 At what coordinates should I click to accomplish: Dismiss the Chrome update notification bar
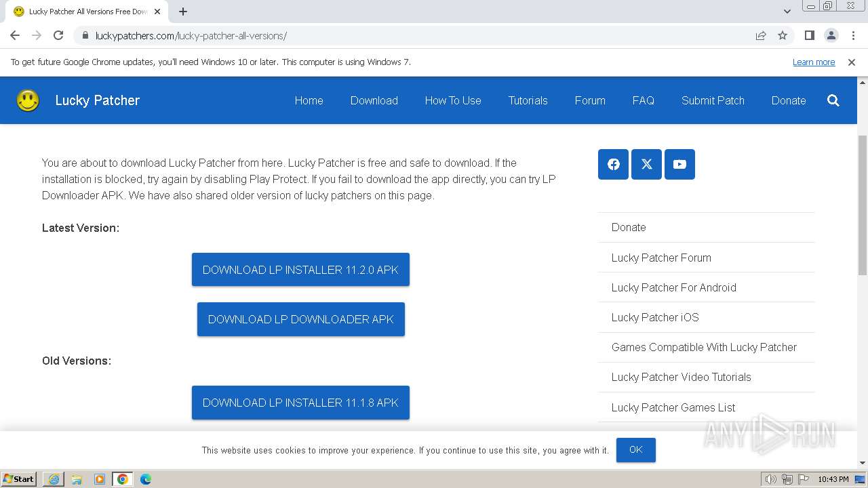(x=852, y=62)
